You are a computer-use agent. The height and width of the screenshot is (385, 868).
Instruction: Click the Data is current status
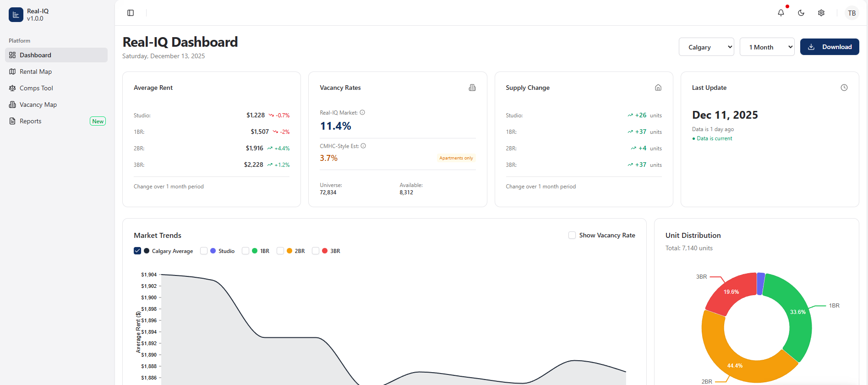[x=712, y=138]
